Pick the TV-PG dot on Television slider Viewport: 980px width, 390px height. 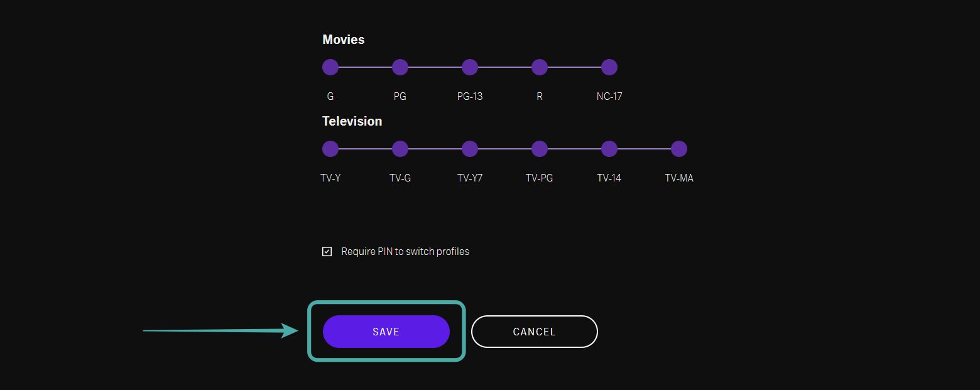(x=540, y=149)
